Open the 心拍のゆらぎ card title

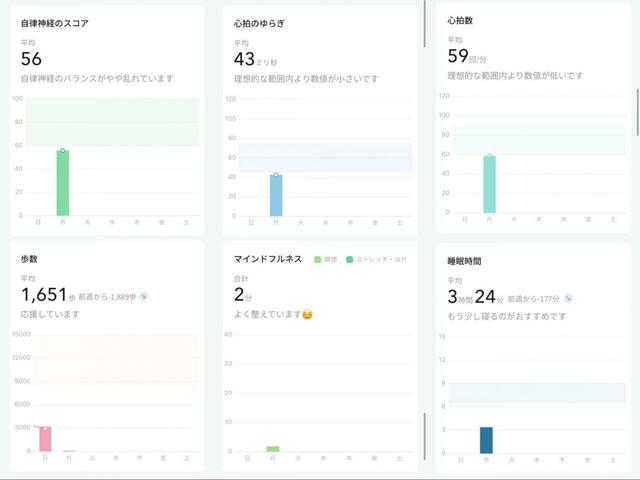(261, 22)
